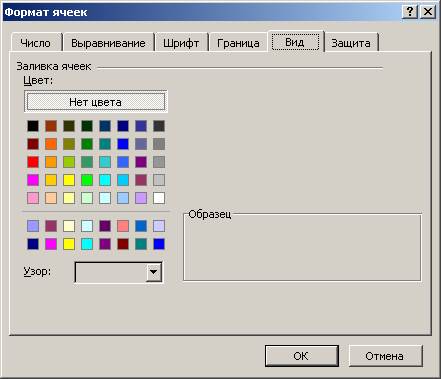Viewport: 441px width, 379px height.
Task: Choose the salmon swatch in the lower palette
Action: (123, 226)
